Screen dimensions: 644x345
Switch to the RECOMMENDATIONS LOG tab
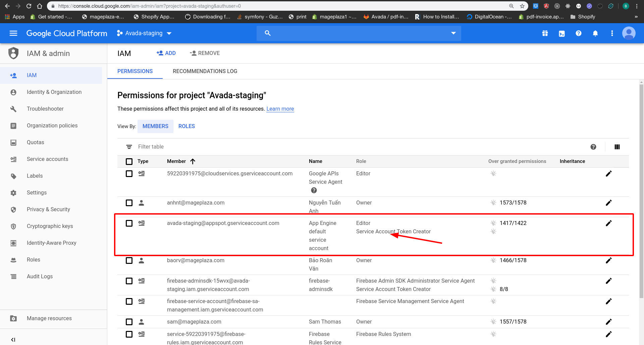coord(205,71)
